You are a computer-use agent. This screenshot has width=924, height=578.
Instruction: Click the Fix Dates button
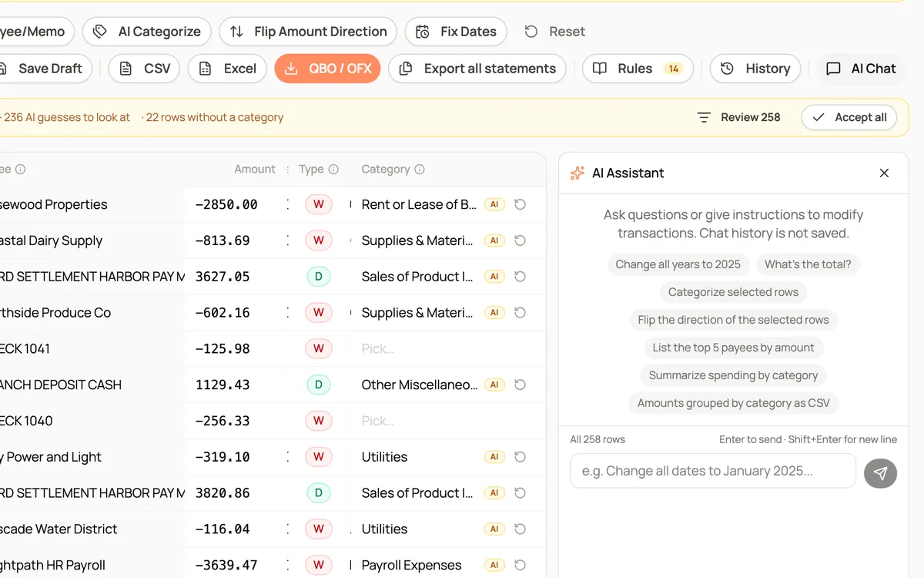(456, 32)
